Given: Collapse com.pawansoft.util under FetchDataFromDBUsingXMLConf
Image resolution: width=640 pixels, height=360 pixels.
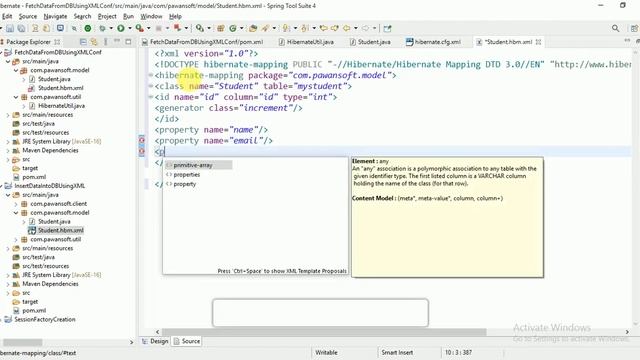Looking at the screenshot, I should click(x=16, y=97).
